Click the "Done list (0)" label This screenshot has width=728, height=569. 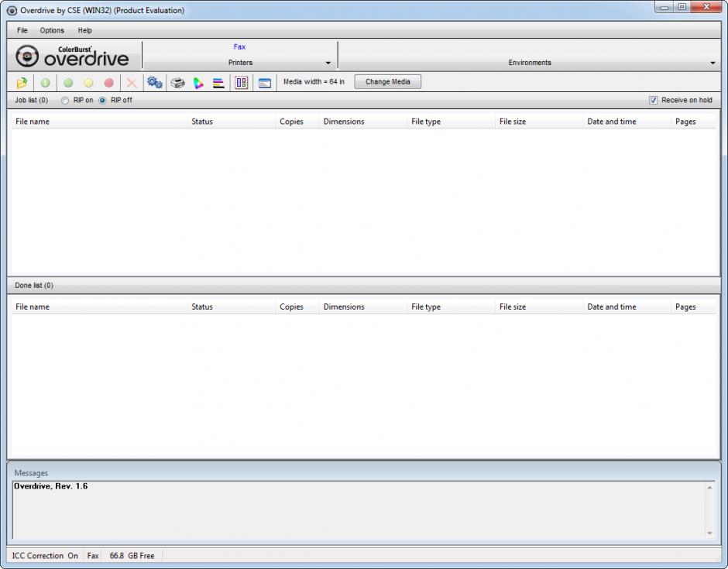(x=34, y=286)
